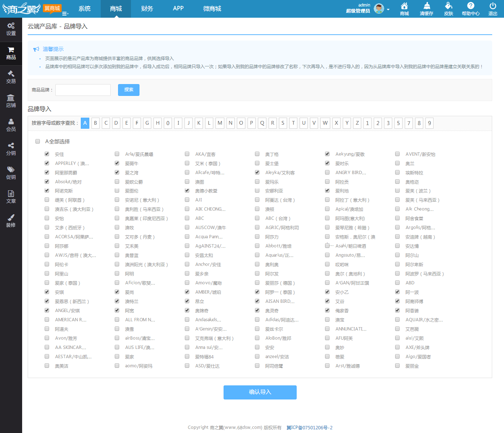Image resolution: width=504 pixels, height=433 pixels.
Task: Open the 文章 document sidebar icon
Action: click(x=11, y=193)
